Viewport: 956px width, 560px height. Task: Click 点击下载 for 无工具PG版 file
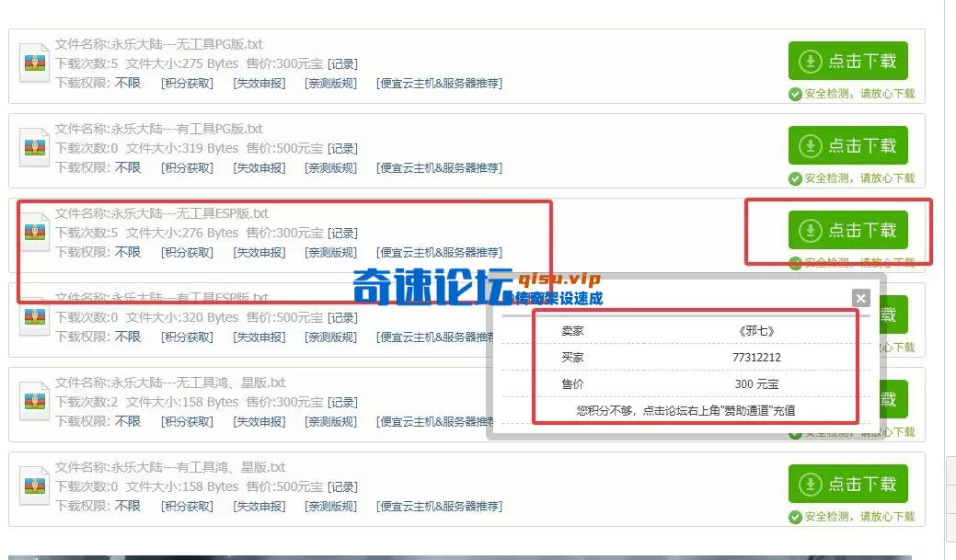pos(847,60)
